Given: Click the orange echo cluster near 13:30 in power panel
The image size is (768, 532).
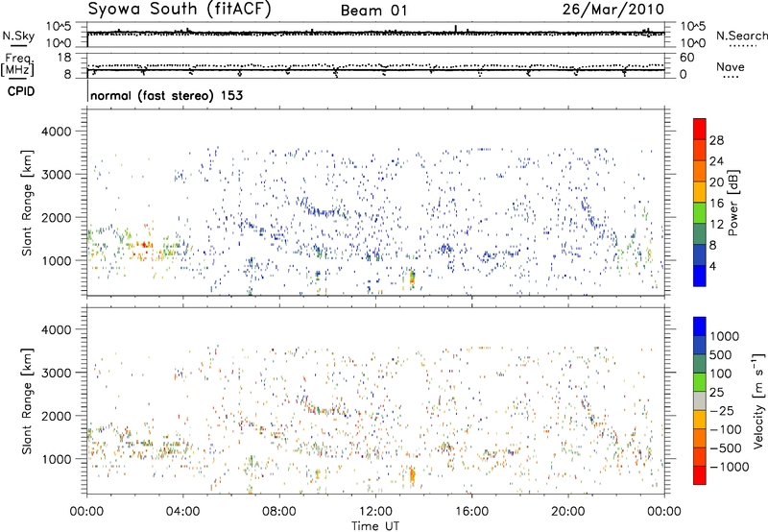Looking at the screenshot, I should [412, 278].
